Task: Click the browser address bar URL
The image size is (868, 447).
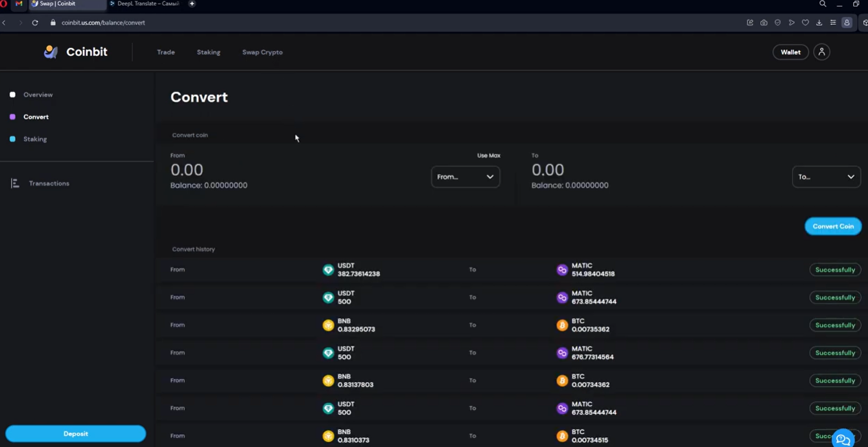Action: pos(103,23)
